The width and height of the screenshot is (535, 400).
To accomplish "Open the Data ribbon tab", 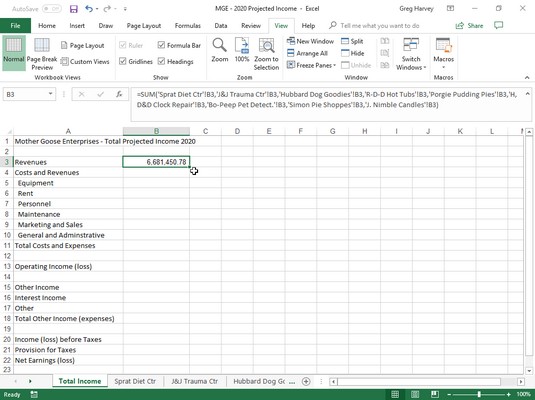I will (221, 26).
